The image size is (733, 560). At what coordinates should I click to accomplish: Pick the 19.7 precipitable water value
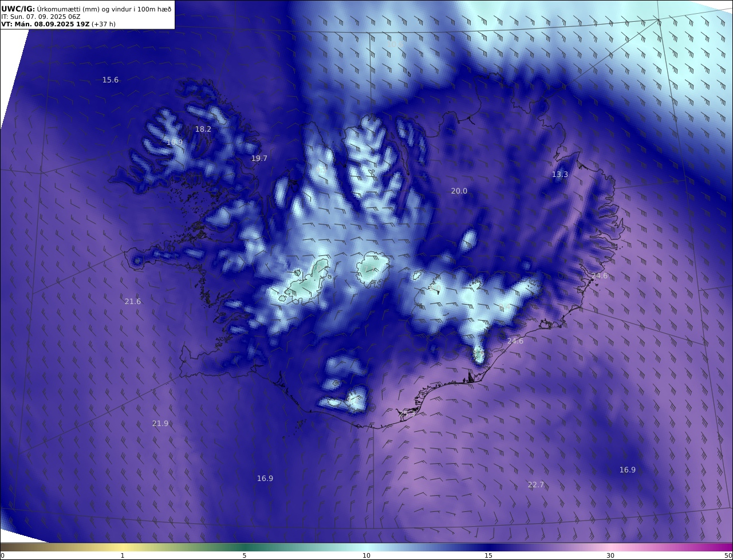pos(259,159)
